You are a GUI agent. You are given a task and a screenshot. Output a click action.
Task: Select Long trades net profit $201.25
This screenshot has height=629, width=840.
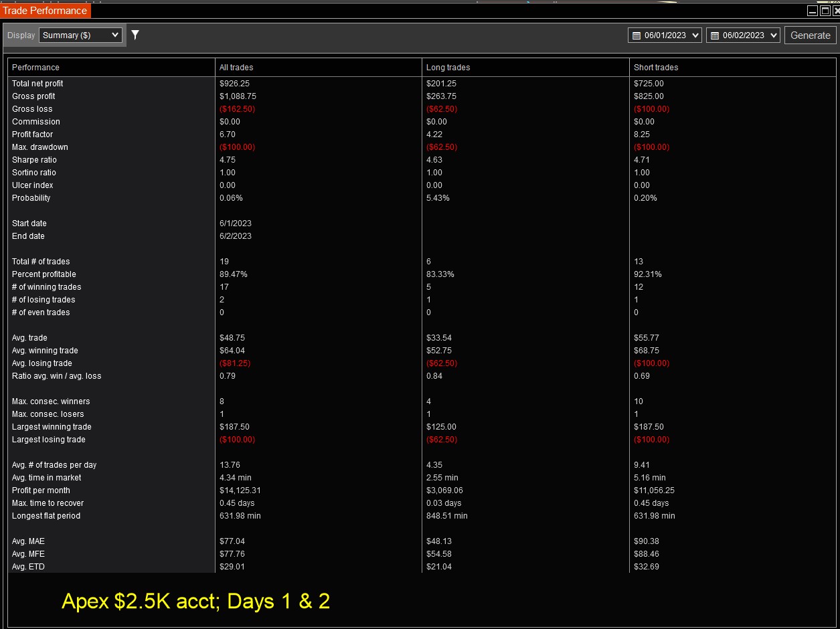[441, 84]
